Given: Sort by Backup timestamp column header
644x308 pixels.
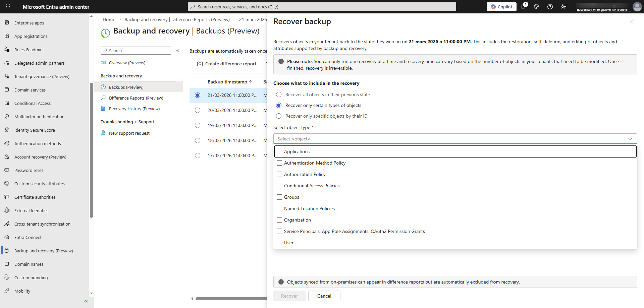Looking at the screenshot, I should 227,82.
